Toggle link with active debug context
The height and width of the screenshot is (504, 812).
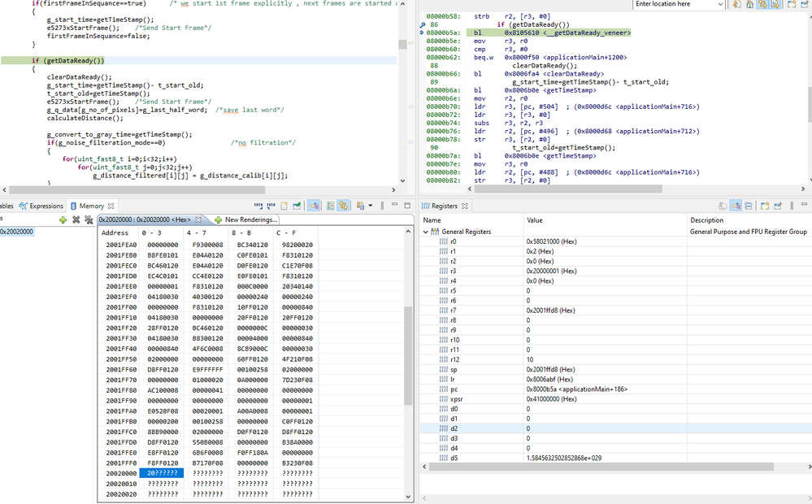[762, 4]
